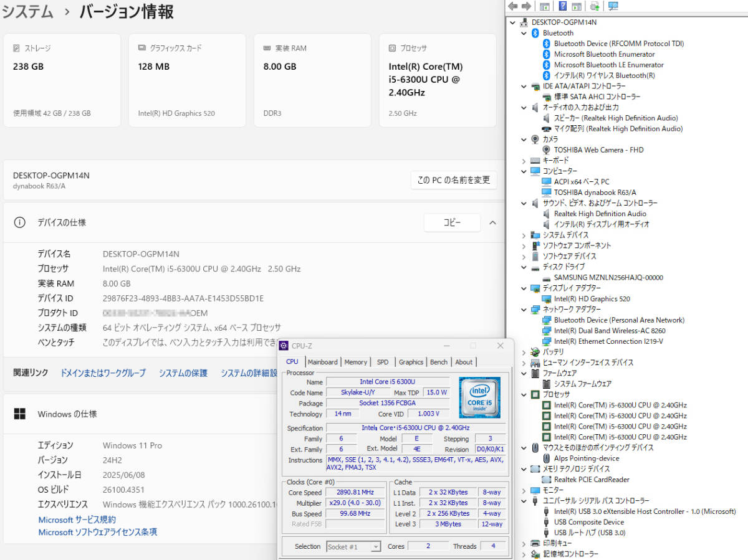Expand the モニター category
This screenshot has width=748, height=560.
pos(524,490)
